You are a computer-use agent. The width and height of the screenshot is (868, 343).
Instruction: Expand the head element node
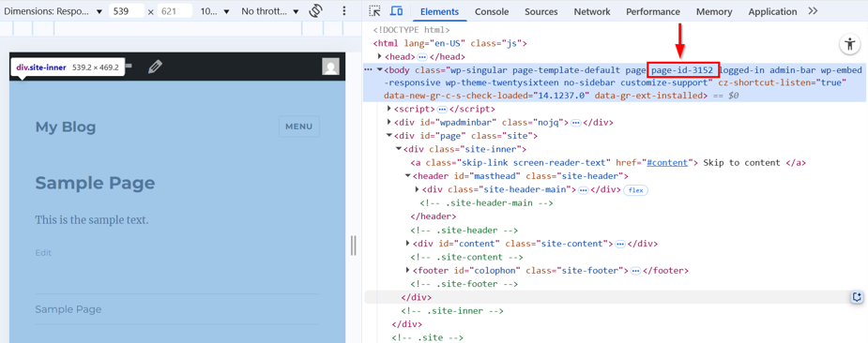click(379, 56)
